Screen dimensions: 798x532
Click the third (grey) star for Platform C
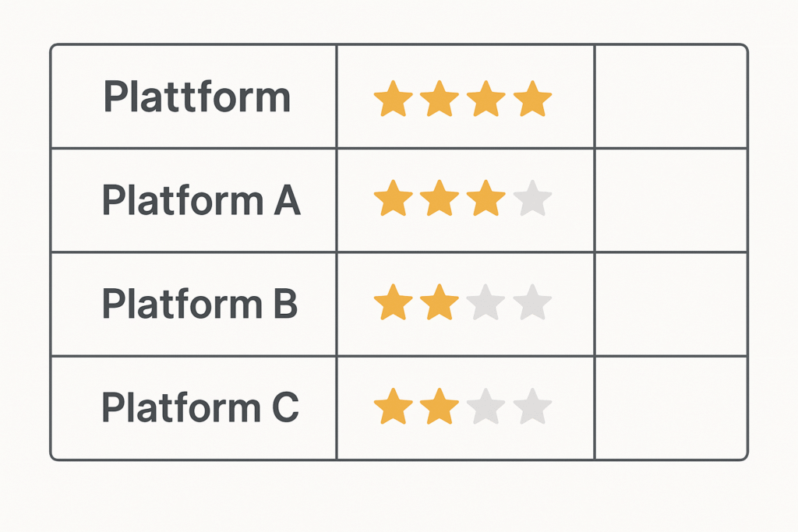tap(486, 408)
